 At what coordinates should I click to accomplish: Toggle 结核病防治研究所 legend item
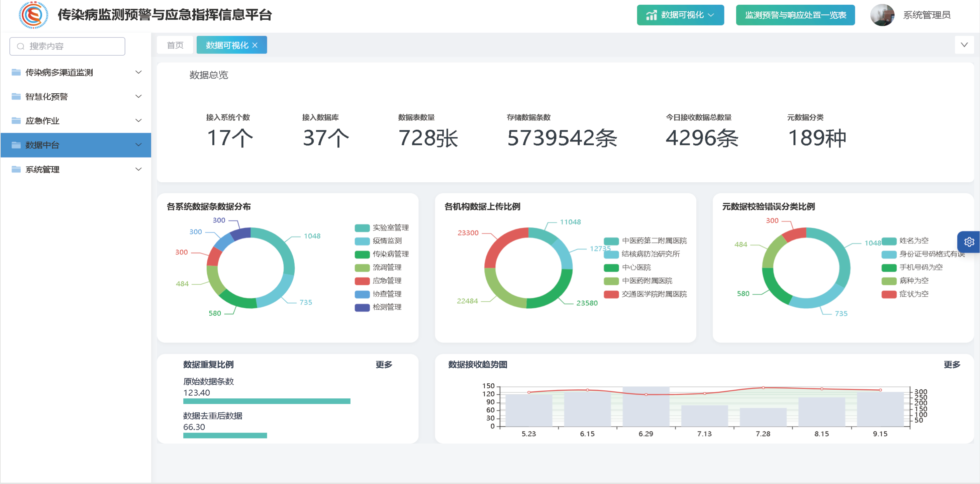click(642, 254)
